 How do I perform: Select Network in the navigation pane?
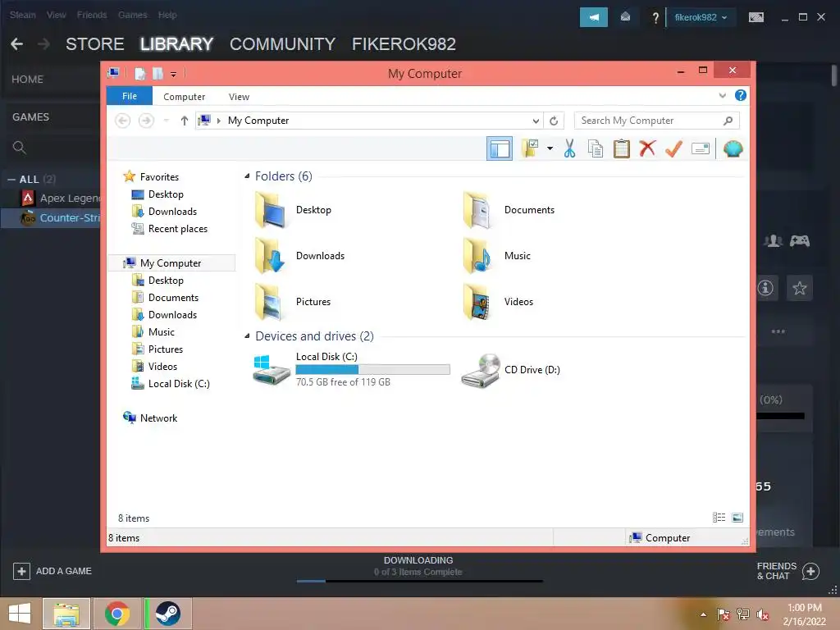[x=151, y=418]
